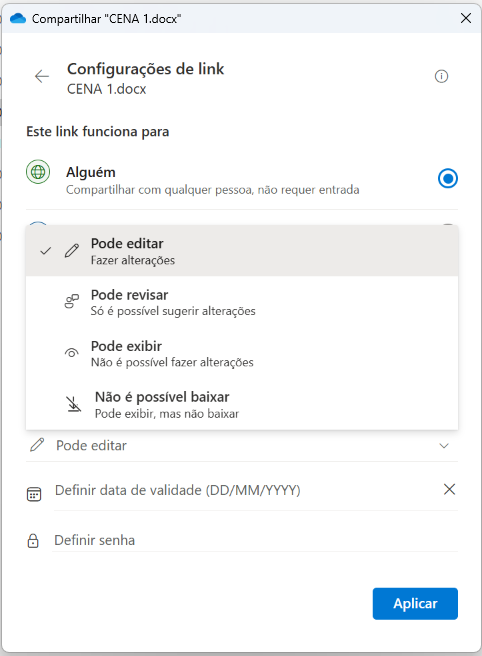
Task: Click the Definir senha password field
Action: (255, 540)
